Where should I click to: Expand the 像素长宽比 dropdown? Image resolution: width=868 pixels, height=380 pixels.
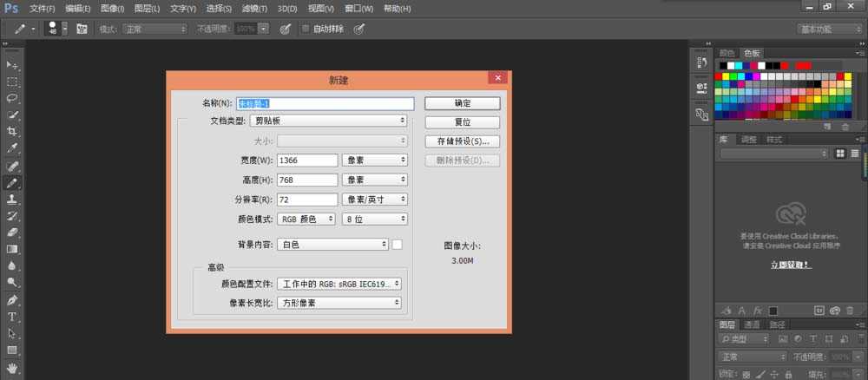click(x=339, y=303)
